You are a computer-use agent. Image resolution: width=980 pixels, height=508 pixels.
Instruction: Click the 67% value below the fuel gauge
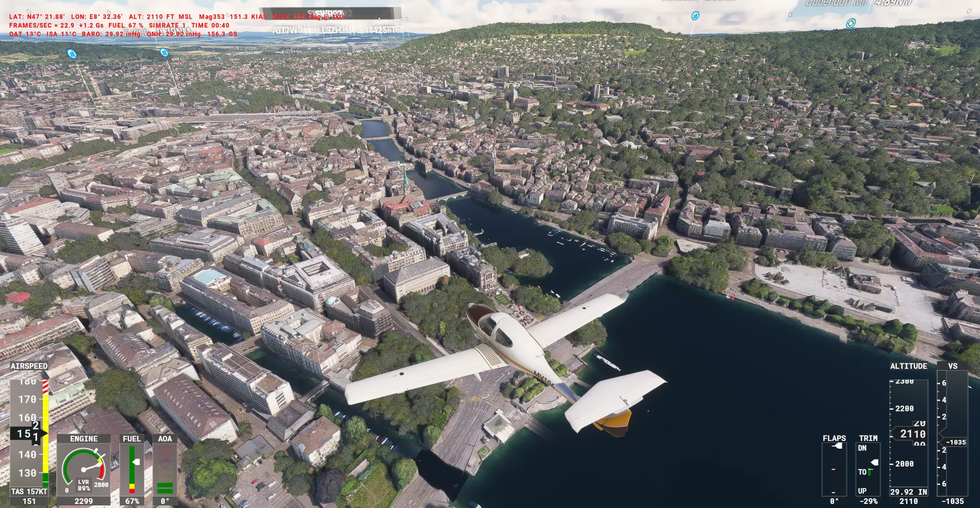pyautogui.click(x=132, y=501)
